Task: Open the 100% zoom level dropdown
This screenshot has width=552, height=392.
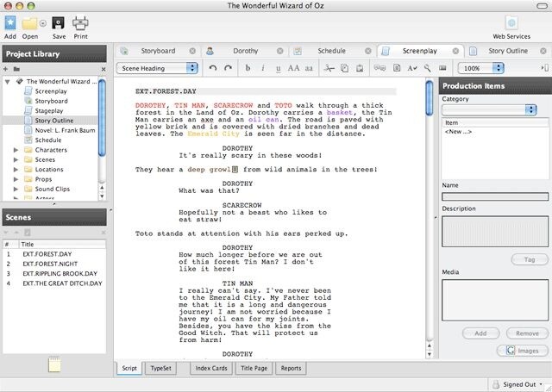Action: [482, 67]
